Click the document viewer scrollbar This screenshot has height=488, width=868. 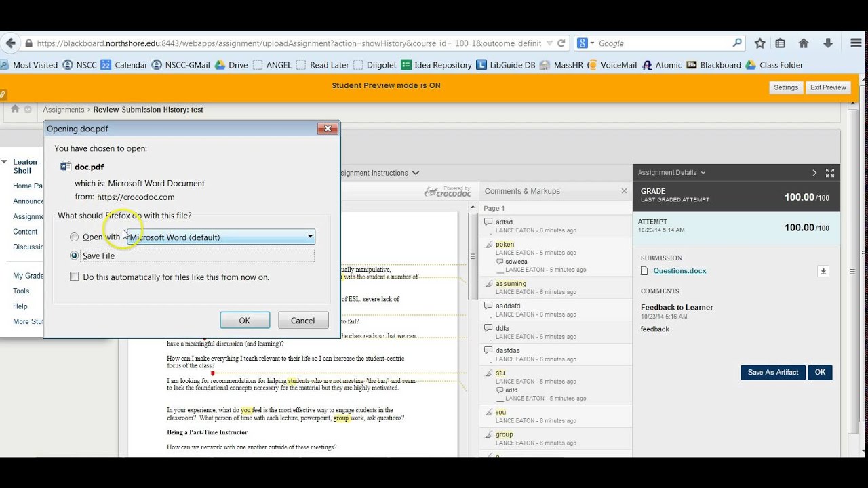click(473, 256)
